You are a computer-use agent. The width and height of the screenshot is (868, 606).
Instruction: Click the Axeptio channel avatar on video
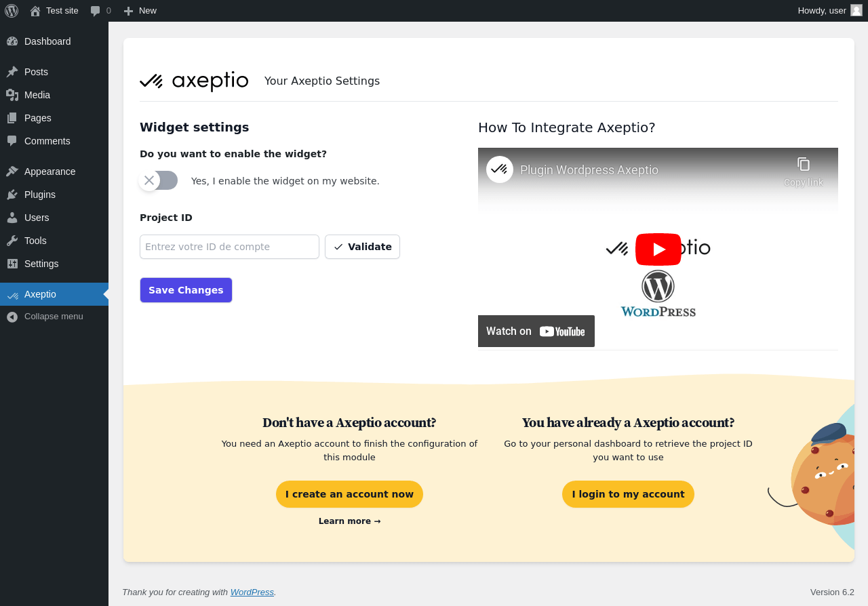pos(500,169)
